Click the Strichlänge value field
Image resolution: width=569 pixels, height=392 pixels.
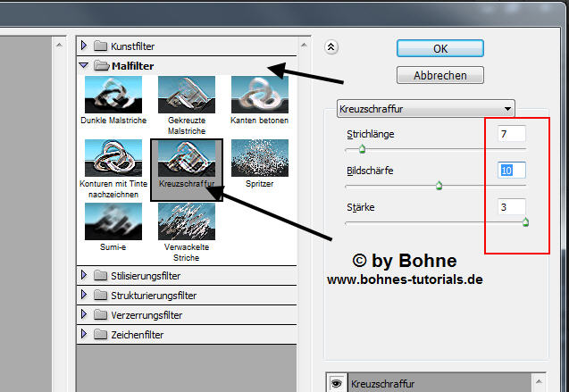[x=512, y=134]
